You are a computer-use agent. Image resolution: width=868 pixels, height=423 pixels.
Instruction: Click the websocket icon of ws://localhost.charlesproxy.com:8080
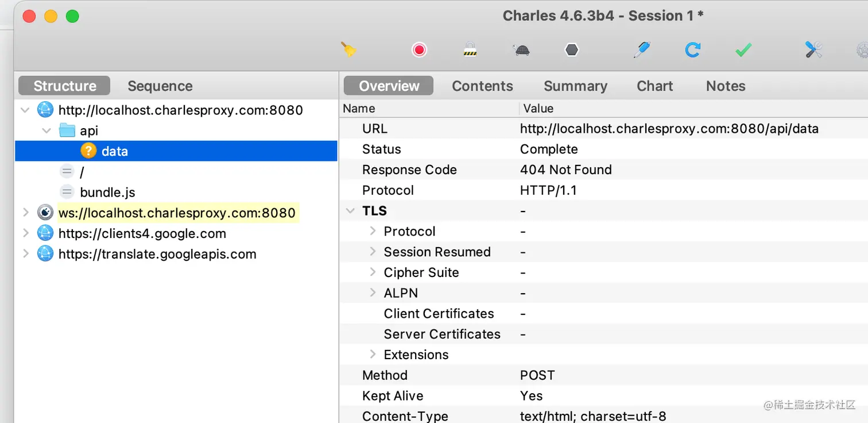[45, 213]
